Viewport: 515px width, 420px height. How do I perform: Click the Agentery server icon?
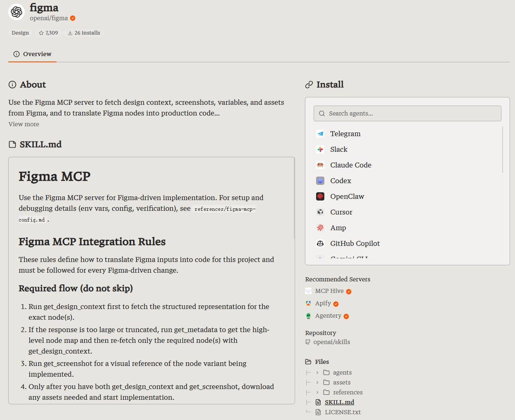pos(308,316)
